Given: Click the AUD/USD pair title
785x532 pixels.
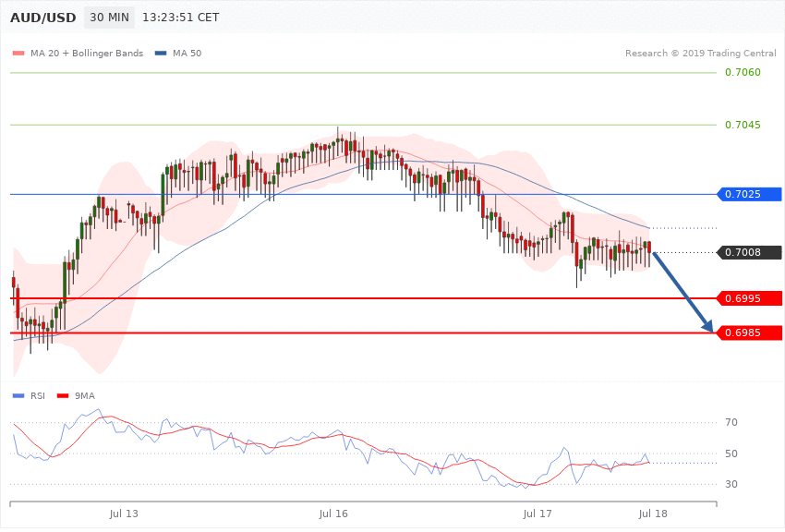Looking at the screenshot, I should (43, 18).
